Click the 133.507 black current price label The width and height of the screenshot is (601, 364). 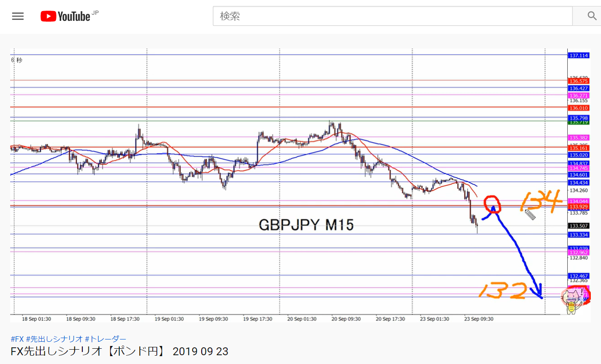point(579,226)
